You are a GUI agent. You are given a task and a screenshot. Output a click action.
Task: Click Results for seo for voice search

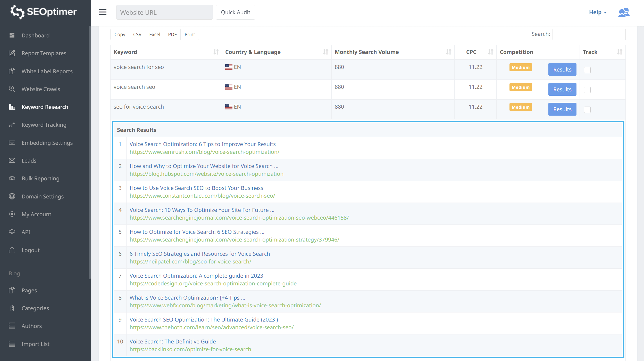pyautogui.click(x=562, y=109)
